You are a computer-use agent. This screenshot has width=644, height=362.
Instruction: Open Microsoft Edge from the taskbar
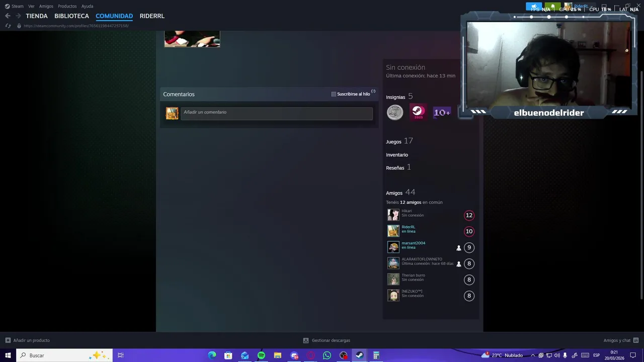pos(212,355)
